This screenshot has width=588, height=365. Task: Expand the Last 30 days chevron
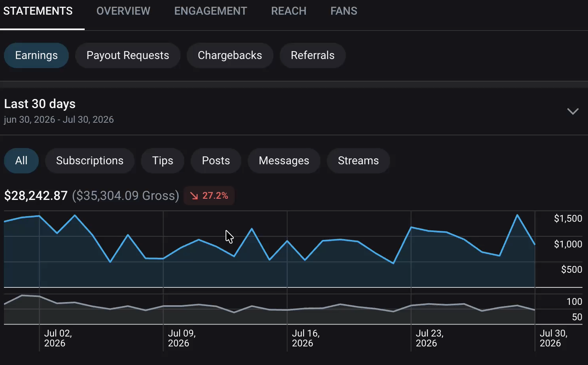click(x=573, y=111)
